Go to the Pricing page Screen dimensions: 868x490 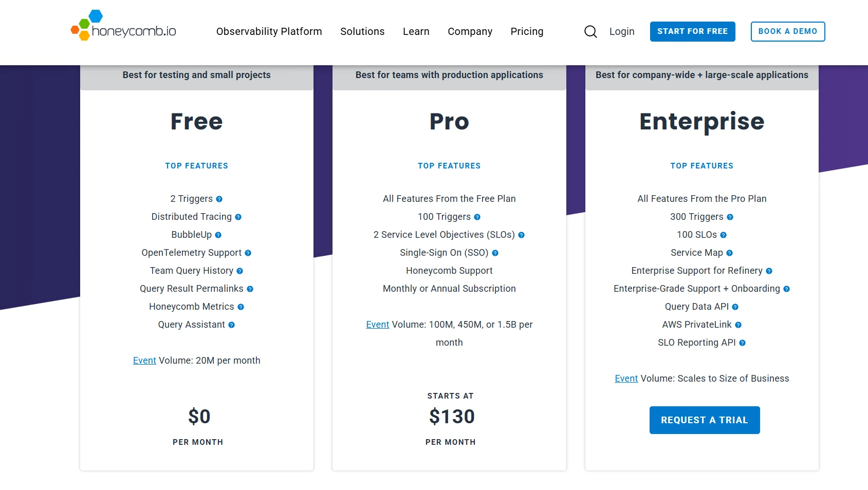pos(527,31)
